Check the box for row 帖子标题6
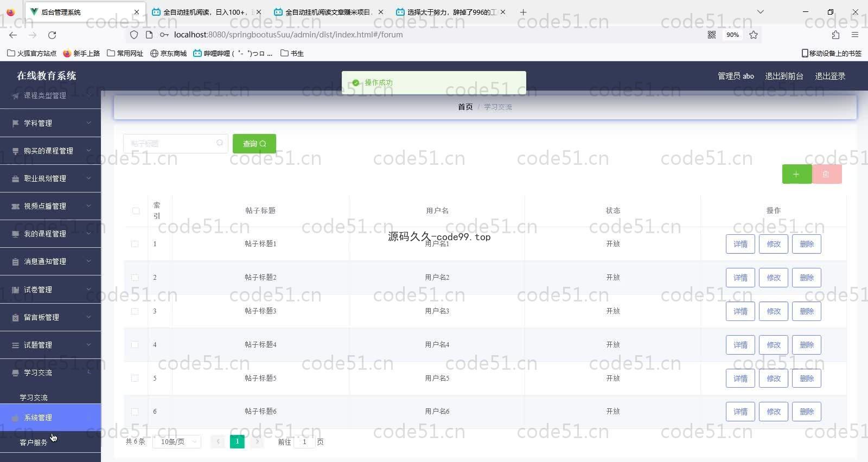Screen dimensions: 868x462 tap(135, 412)
